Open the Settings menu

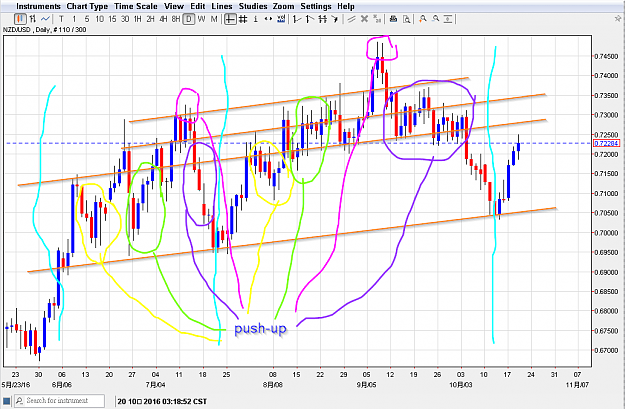click(x=316, y=6)
